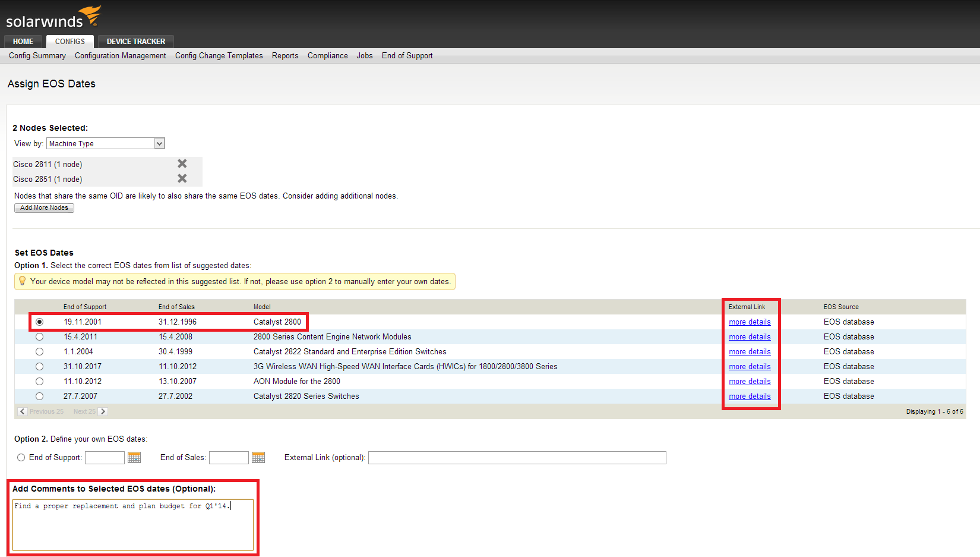Viewport: 980px width, 557px height.
Task: Open Config Summary submenu item
Action: pos(37,55)
